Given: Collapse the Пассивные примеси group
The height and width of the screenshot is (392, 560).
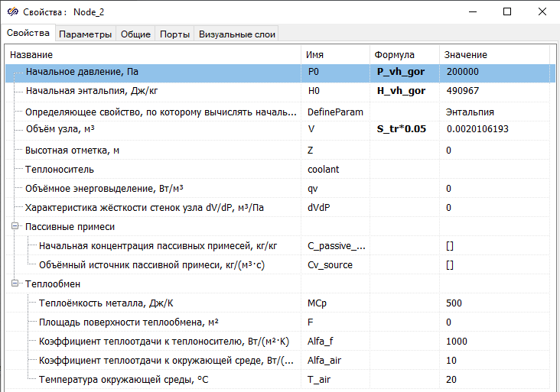Looking at the screenshot, I should (x=15, y=227).
